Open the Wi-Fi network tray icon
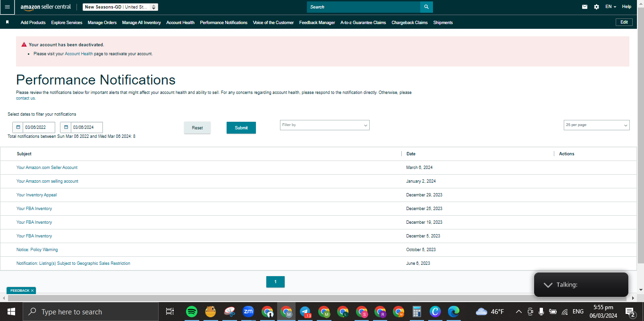The height and width of the screenshot is (321, 644). (x=565, y=312)
